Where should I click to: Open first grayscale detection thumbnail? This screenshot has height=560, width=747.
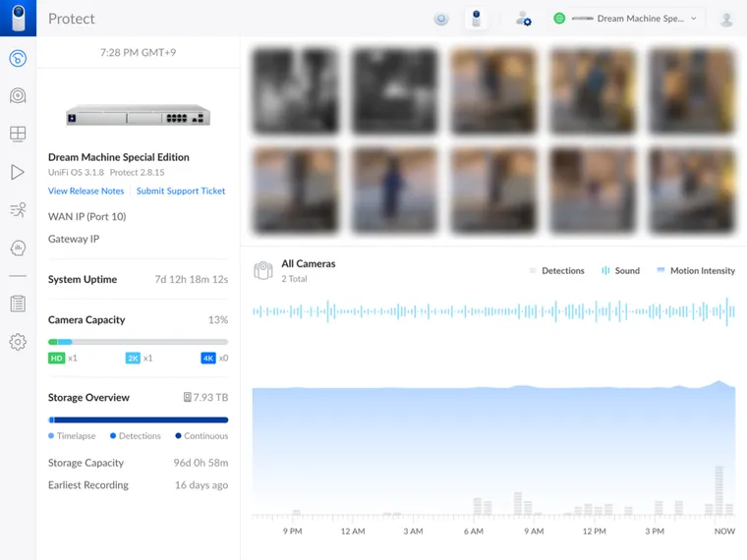pyautogui.click(x=296, y=90)
